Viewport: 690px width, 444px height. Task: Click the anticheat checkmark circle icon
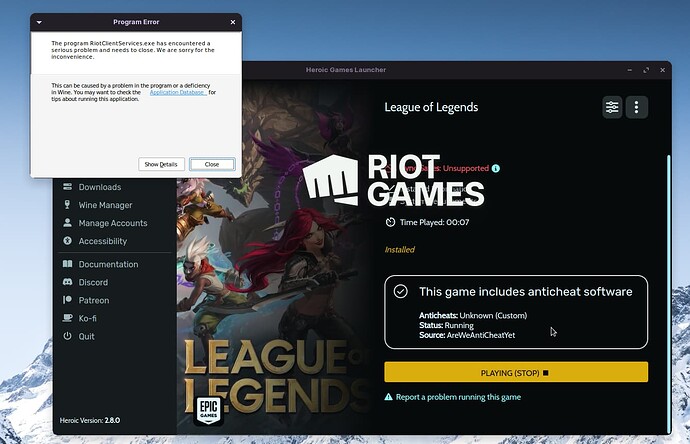[x=400, y=291]
